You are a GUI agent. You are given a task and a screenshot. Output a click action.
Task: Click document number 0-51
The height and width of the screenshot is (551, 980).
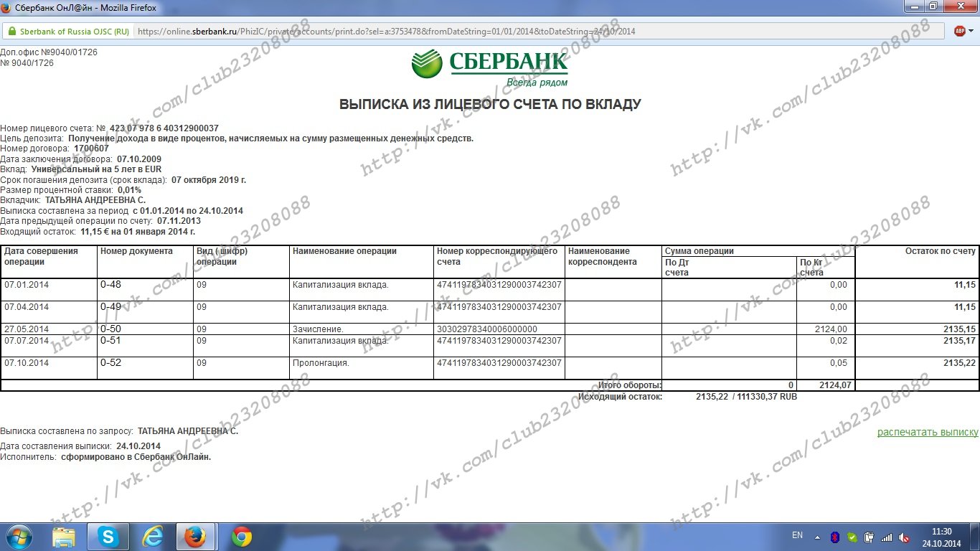tap(110, 340)
